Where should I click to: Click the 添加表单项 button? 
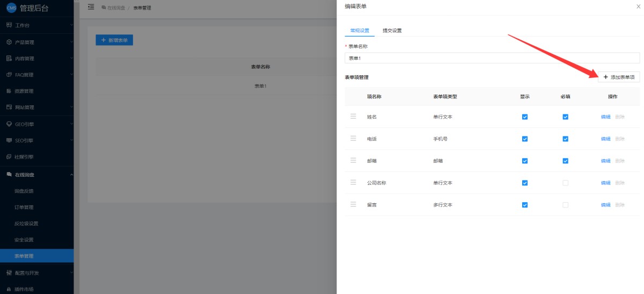point(619,77)
